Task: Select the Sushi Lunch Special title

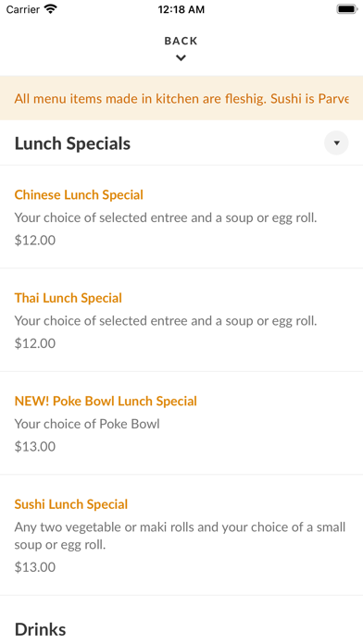Action: 71,504
